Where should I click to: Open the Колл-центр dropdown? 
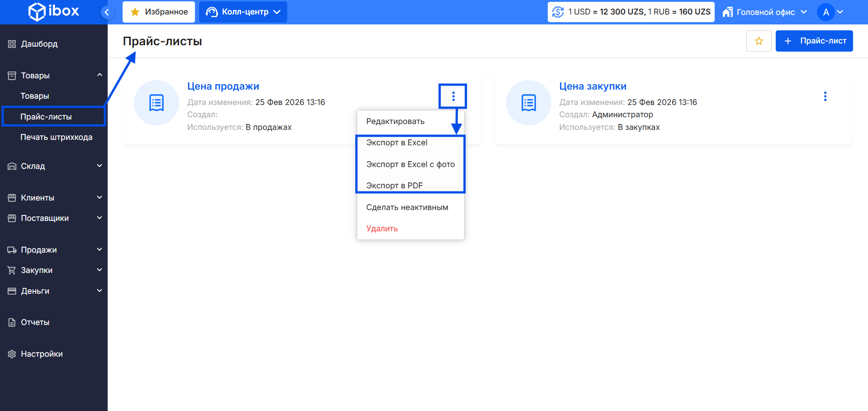243,12
